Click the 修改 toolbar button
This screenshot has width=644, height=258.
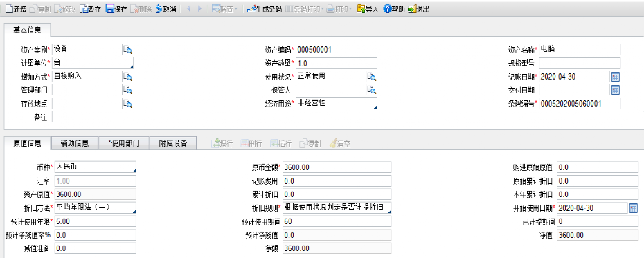coord(65,9)
